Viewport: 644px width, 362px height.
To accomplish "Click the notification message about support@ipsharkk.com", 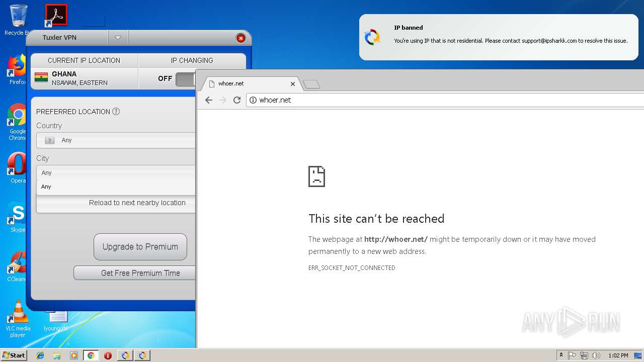I will (511, 41).
